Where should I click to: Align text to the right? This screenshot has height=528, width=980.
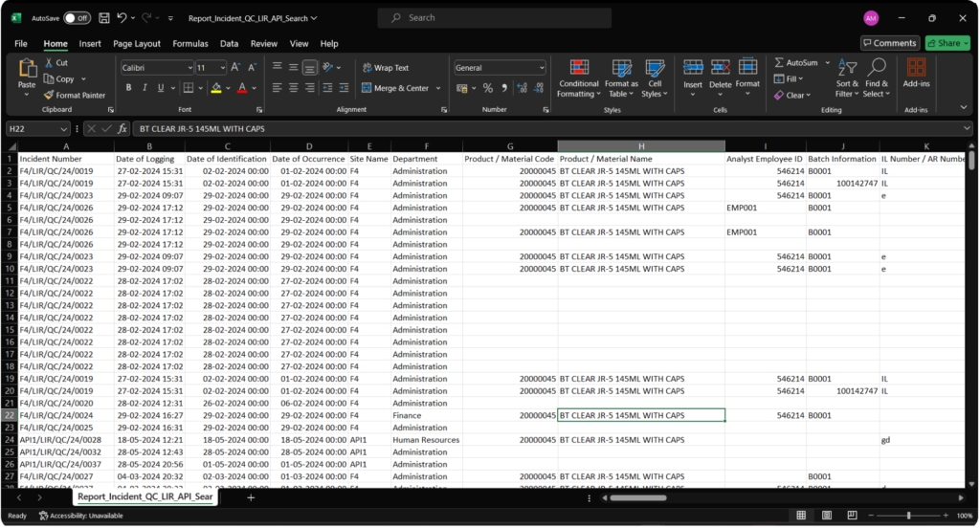point(309,88)
